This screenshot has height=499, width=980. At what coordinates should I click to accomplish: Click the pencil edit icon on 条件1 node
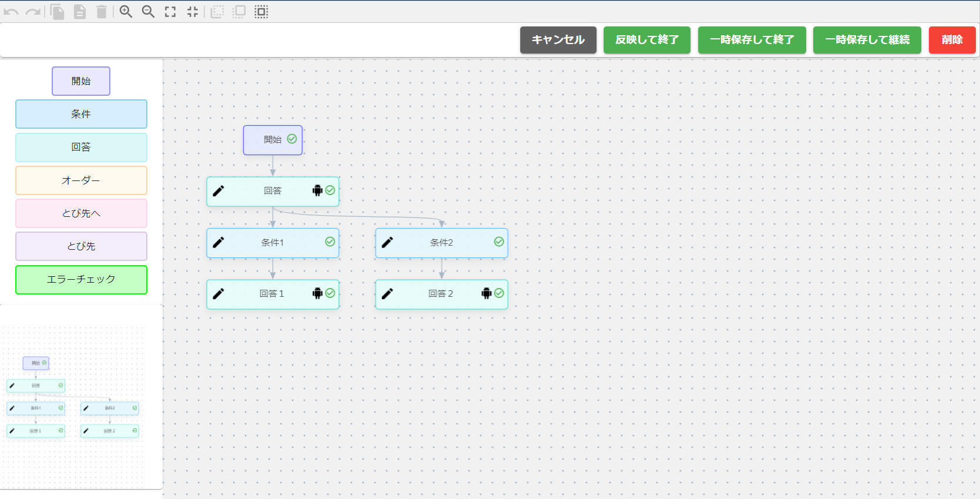[x=218, y=242]
